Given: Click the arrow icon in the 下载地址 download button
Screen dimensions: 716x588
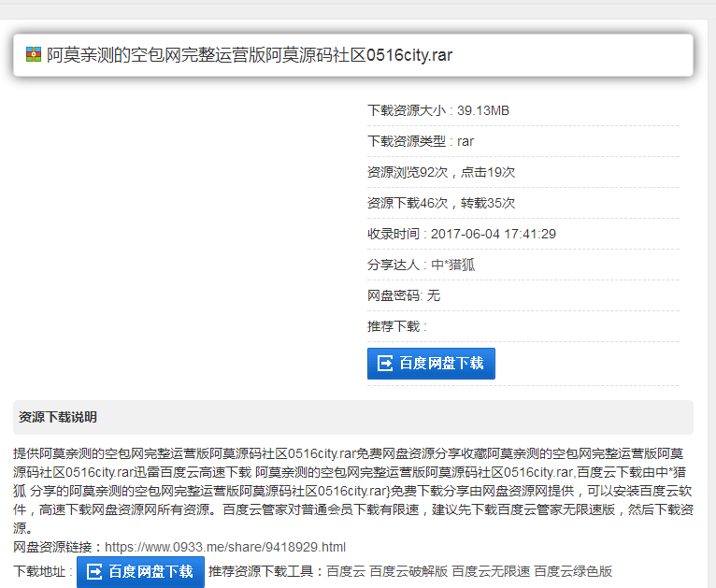Looking at the screenshot, I should coord(94,571).
